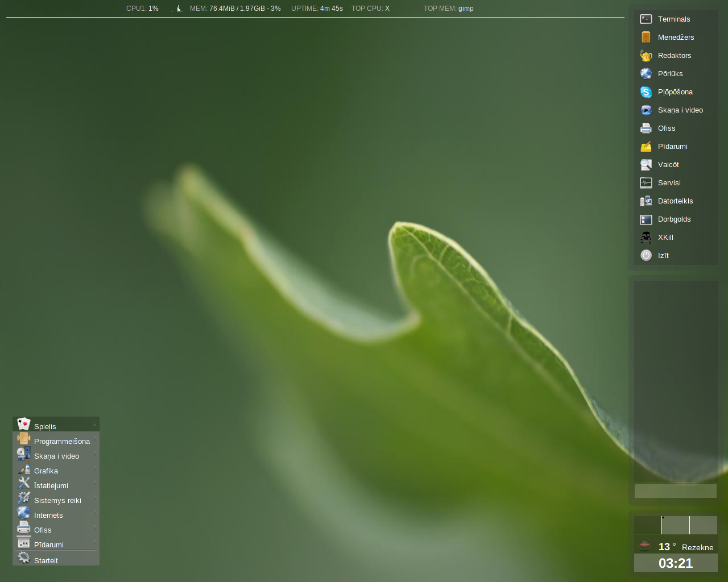The image size is (728, 582).
Task: Open the Servisi monitor icon
Action: pyautogui.click(x=646, y=182)
